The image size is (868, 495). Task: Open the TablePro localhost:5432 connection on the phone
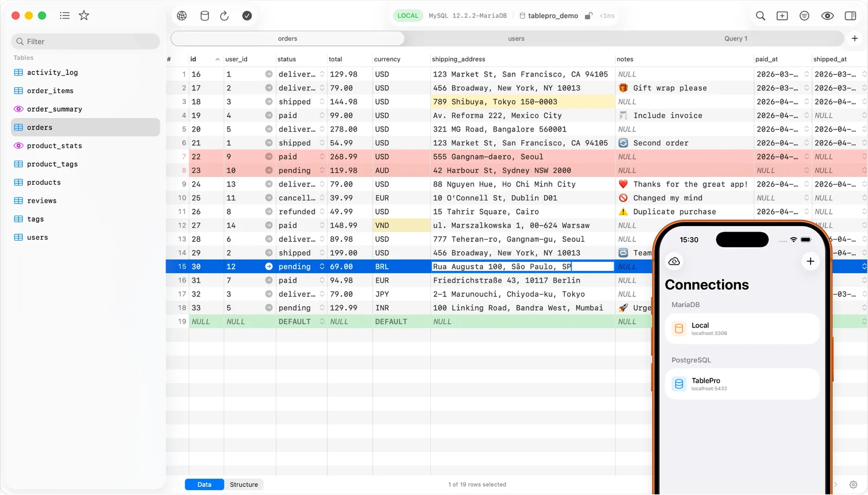pyautogui.click(x=742, y=384)
